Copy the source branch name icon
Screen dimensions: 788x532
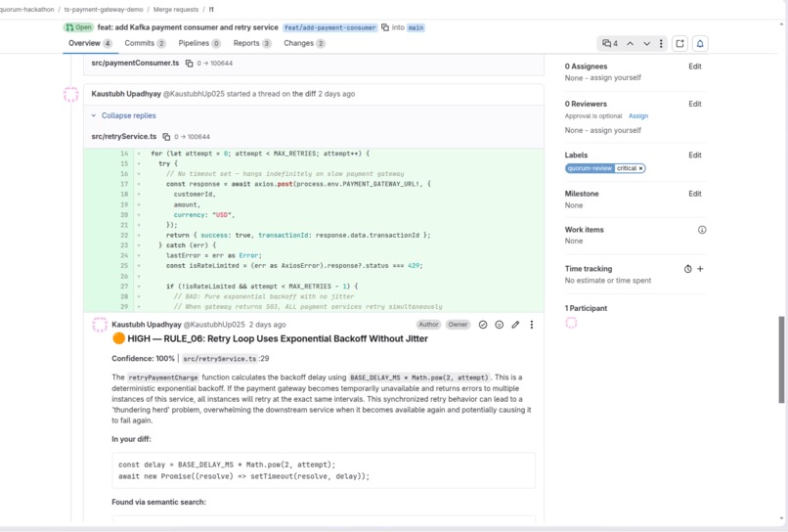(385, 27)
